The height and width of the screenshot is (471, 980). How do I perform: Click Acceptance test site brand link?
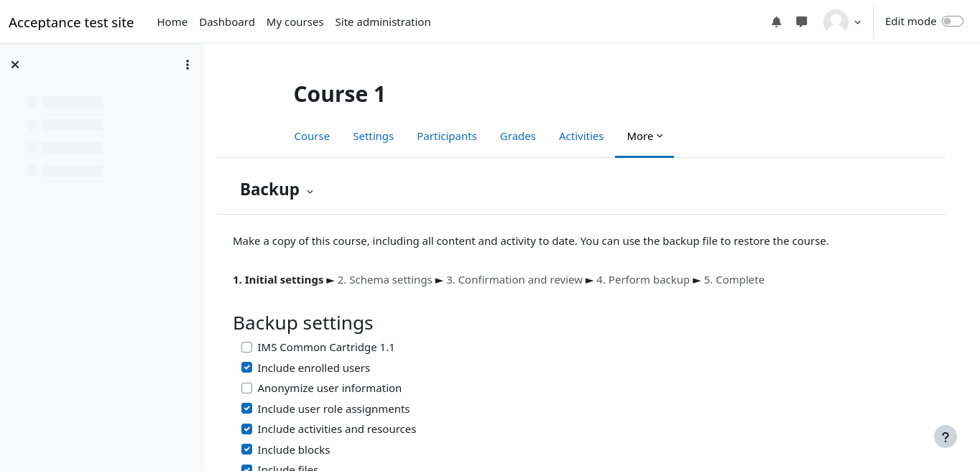click(x=71, y=22)
